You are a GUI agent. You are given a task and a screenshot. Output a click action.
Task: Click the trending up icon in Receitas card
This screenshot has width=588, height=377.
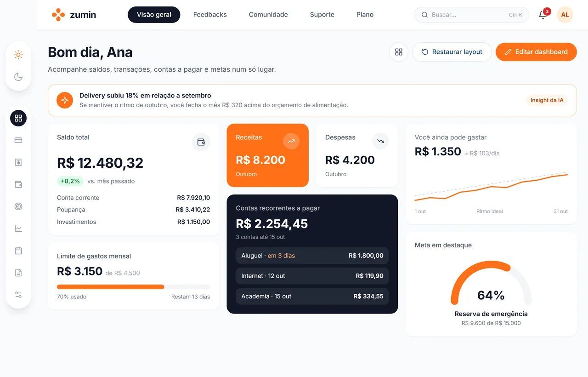coord(291,141)
